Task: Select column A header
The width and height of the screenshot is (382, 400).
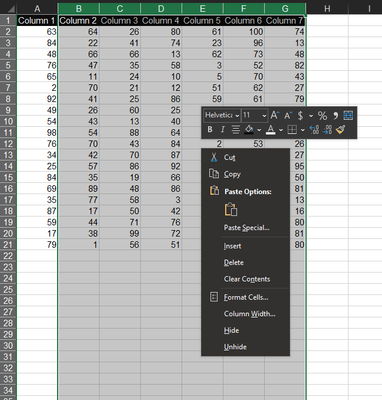Action: 37,9
